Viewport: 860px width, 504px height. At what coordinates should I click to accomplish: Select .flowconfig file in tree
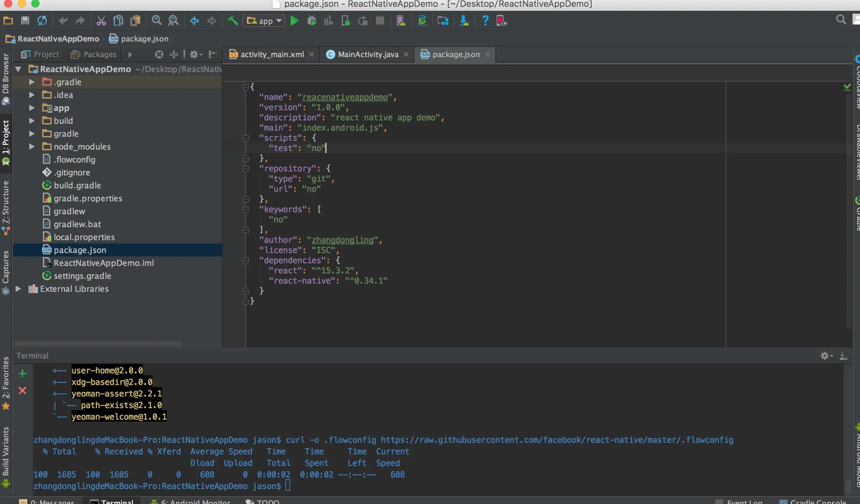tap(75, 159)
